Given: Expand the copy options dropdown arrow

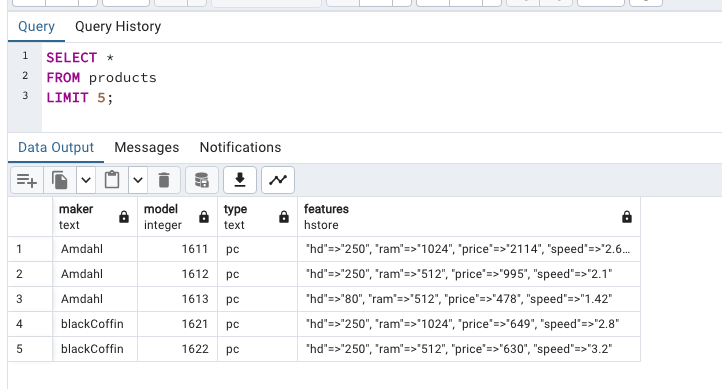Looking at the screenshot, I should [86, 180].
